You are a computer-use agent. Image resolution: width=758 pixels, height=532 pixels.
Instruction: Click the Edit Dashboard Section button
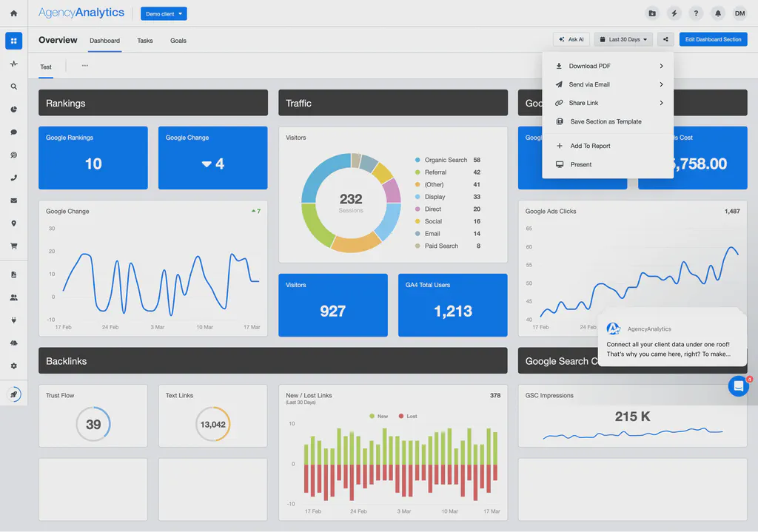click(713, 39)
